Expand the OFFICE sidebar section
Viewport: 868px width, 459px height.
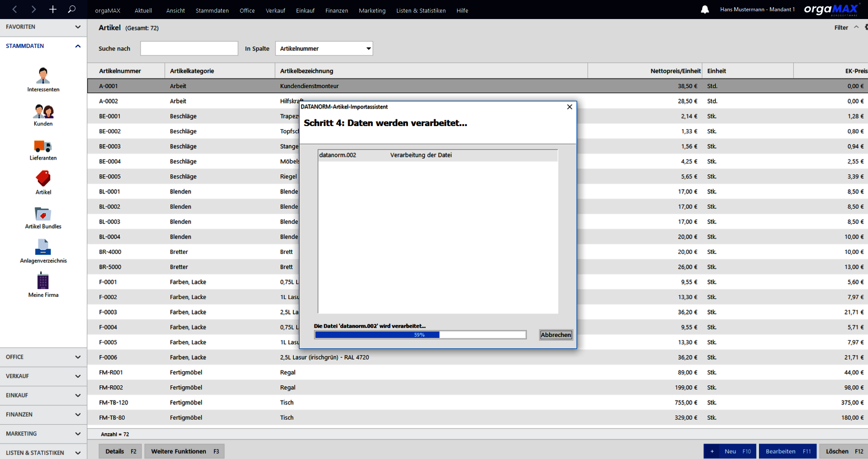point(43,357)
